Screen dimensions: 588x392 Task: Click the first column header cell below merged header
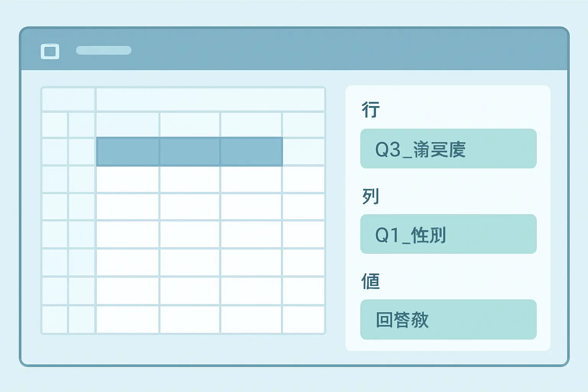[127, 124]
